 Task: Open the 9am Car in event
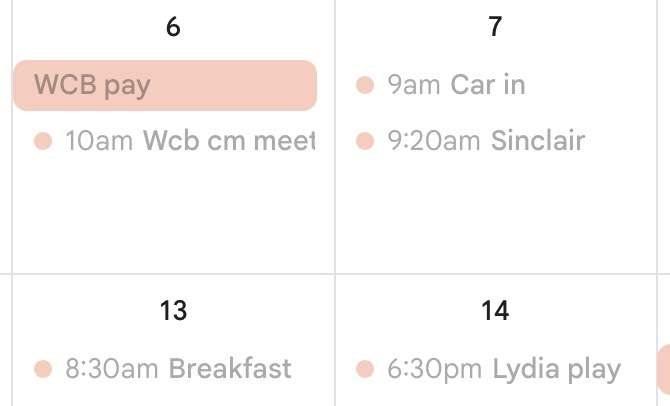(441, 85)
